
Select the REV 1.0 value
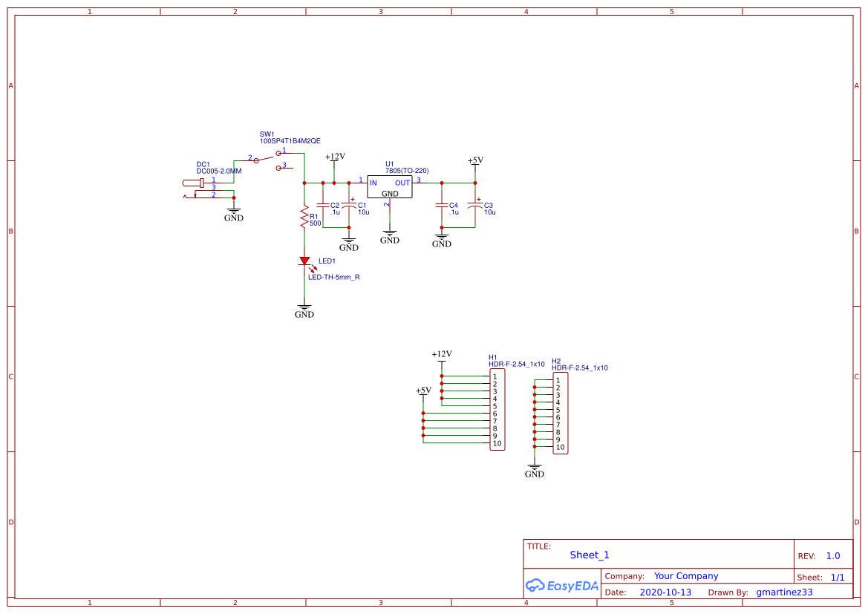(x=832, y=555)
